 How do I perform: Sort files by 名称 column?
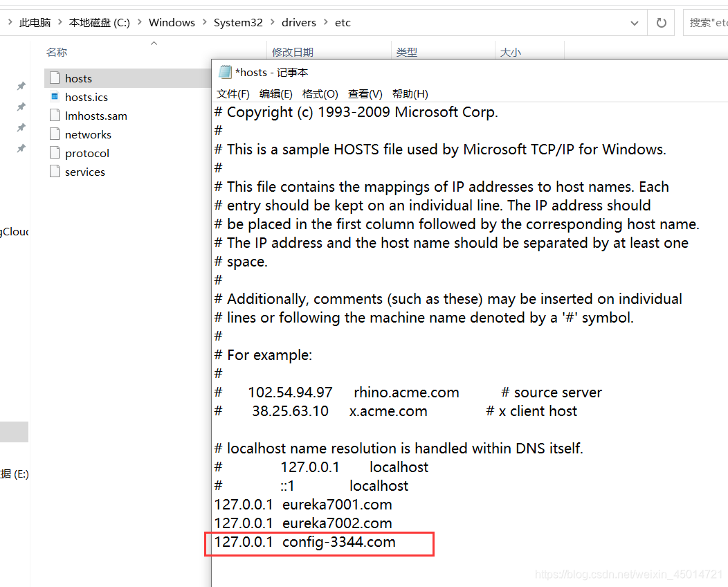[x=57, y=52]
